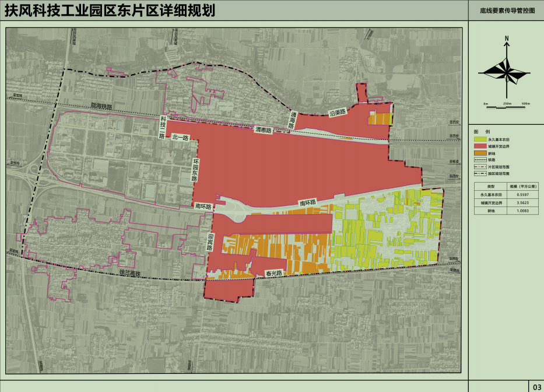The width and height of the screenshot is (544, 392).
Task: Click the 科技二路 road label
Action: (x=163, y=127)
